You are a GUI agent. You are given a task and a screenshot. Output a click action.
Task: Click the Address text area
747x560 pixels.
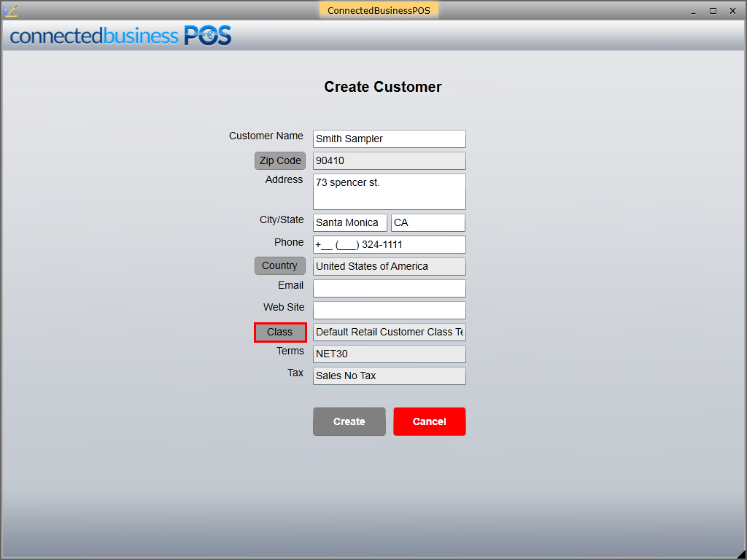(x=390, y=192)
